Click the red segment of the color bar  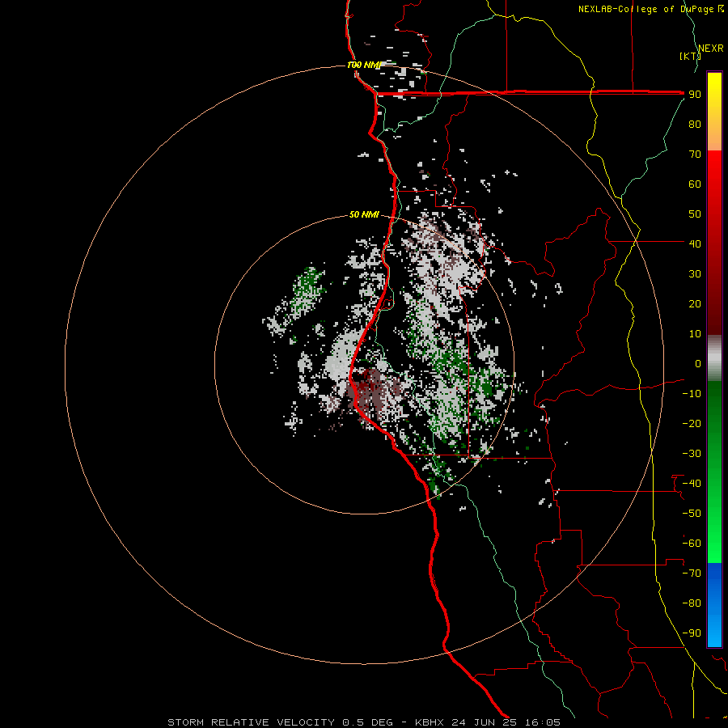coord(714,243)
